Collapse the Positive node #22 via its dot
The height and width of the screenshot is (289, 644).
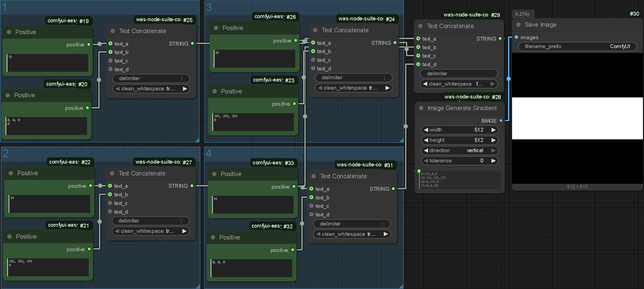point(11,173)
